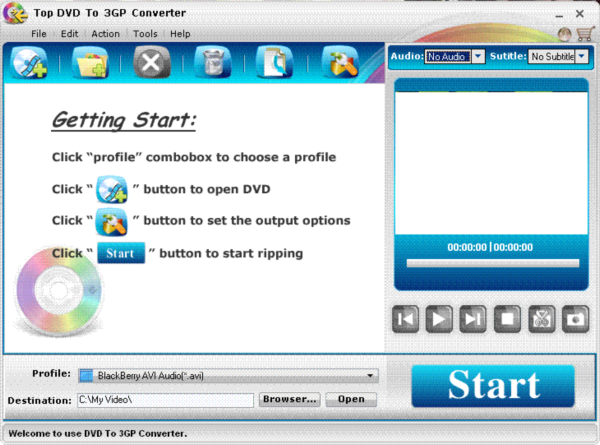Click the shopping cart buy icon

click(x=585, y=34)
